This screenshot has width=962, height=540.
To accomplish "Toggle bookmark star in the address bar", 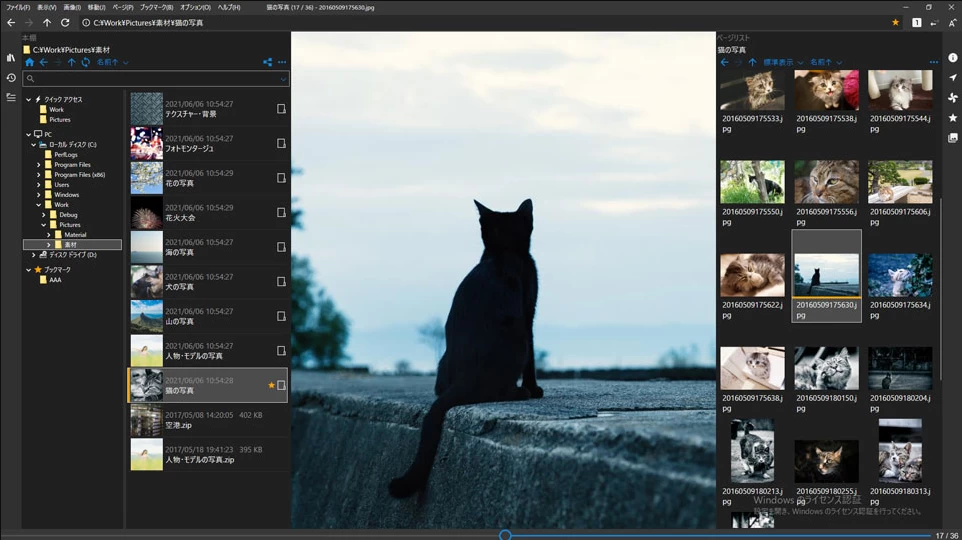I will tap(895, 22).
